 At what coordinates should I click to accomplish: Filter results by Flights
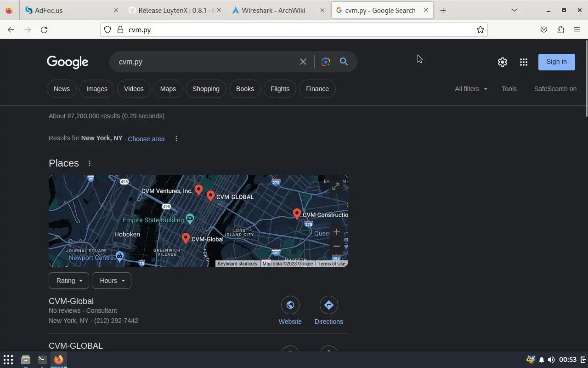[x=280, y=89]
